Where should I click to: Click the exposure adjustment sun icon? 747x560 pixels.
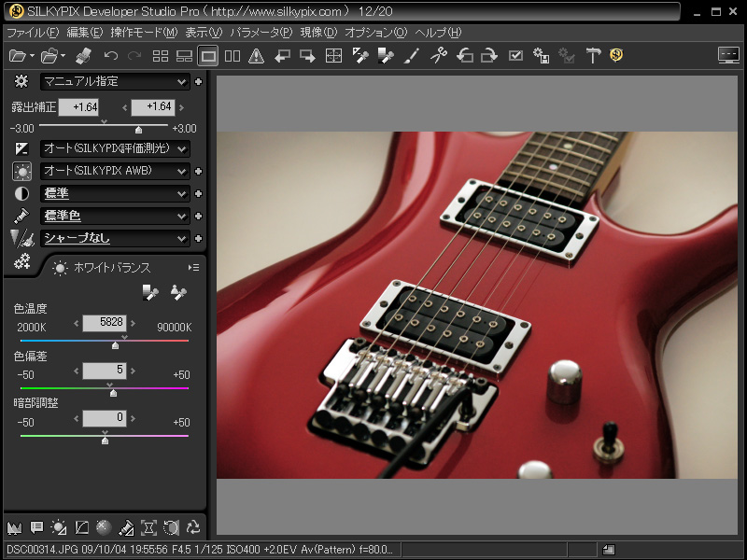pos(58,527)
